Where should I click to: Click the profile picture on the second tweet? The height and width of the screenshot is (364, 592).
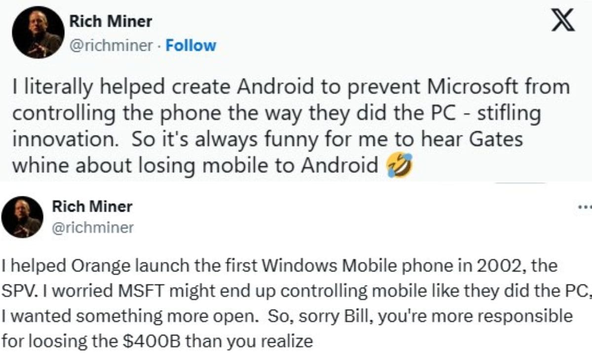22,217
